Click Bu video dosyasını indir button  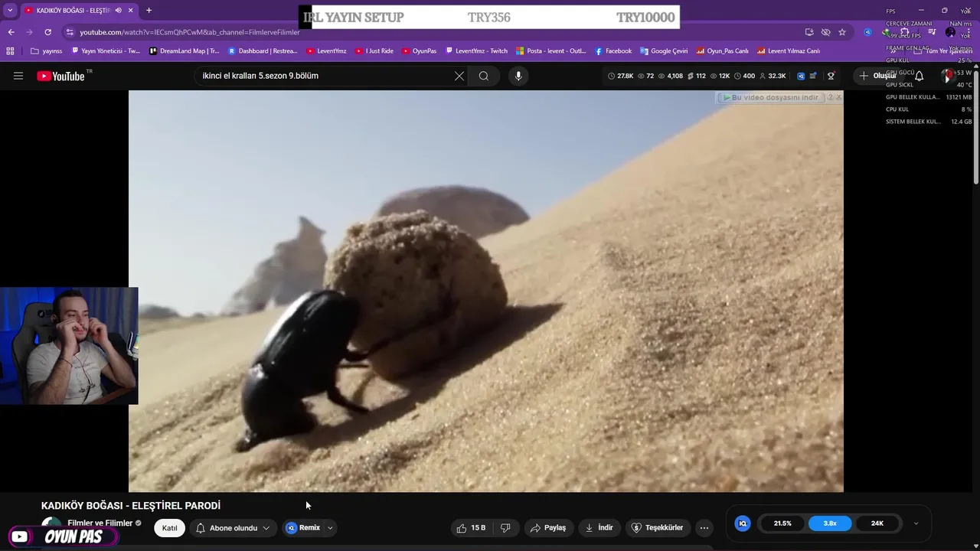click(x=770, y=97)
